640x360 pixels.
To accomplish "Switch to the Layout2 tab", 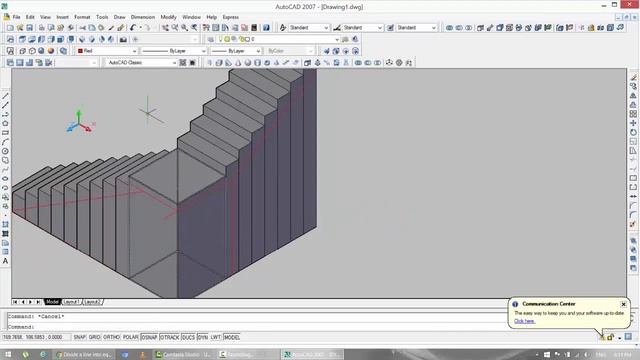I will point(92,302).
